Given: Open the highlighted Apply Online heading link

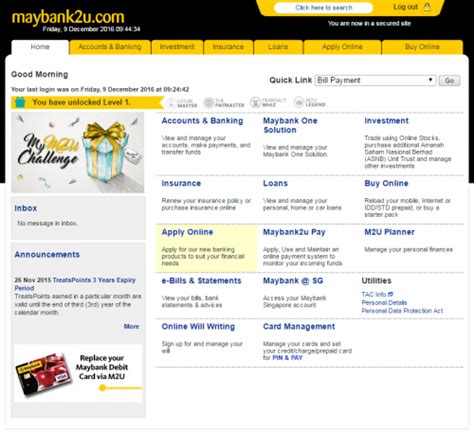Looking at the screenshot, I should click(x=187, y=232).
